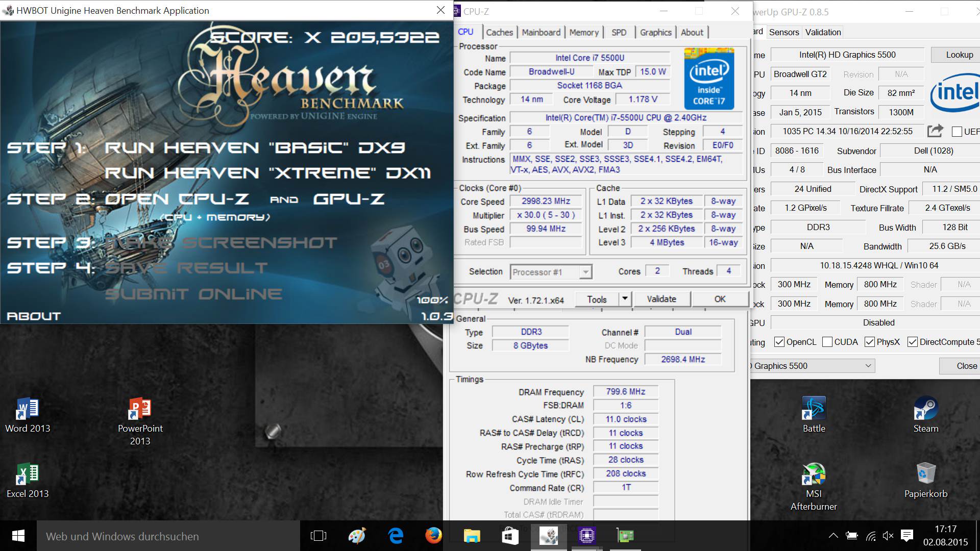Screen dimensions: 980x551
Task: Launch Firefox from the taskbar
Action: tap(433, 536)
